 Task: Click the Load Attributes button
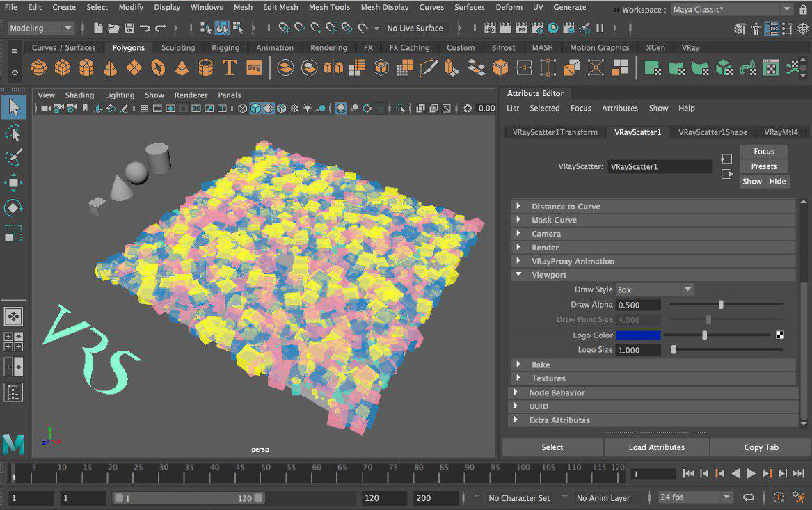tap(657, 447)
